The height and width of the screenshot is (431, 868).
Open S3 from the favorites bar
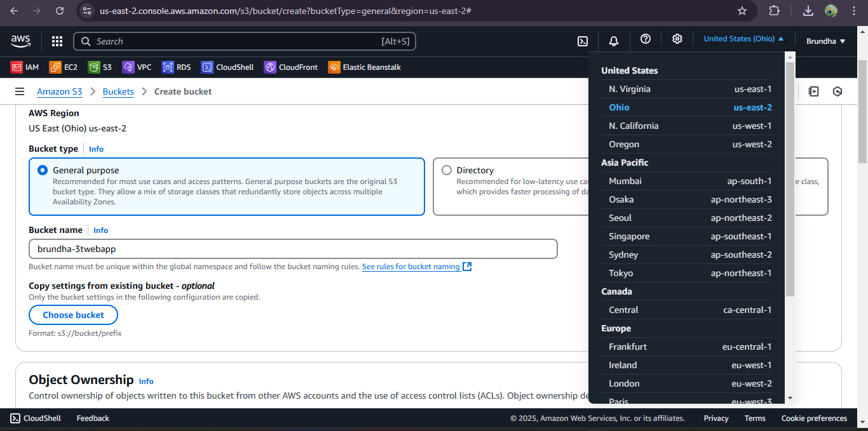[100, 67]
